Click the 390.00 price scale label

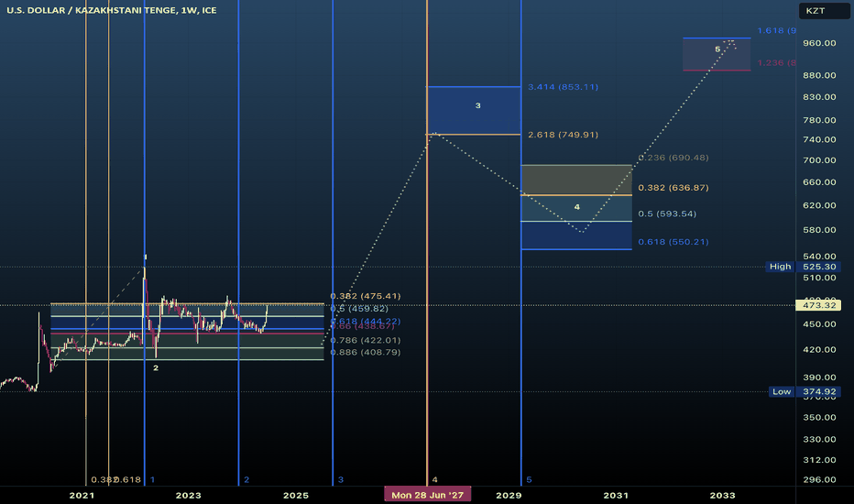click(x=819, y=378)
